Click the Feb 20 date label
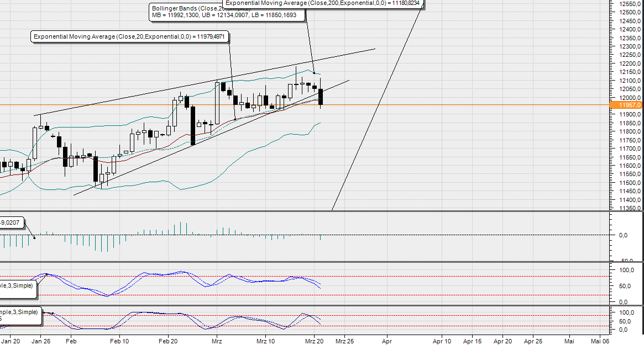This screenshot has height=350, width=644. pyautogui.click(x=168, y=341)
